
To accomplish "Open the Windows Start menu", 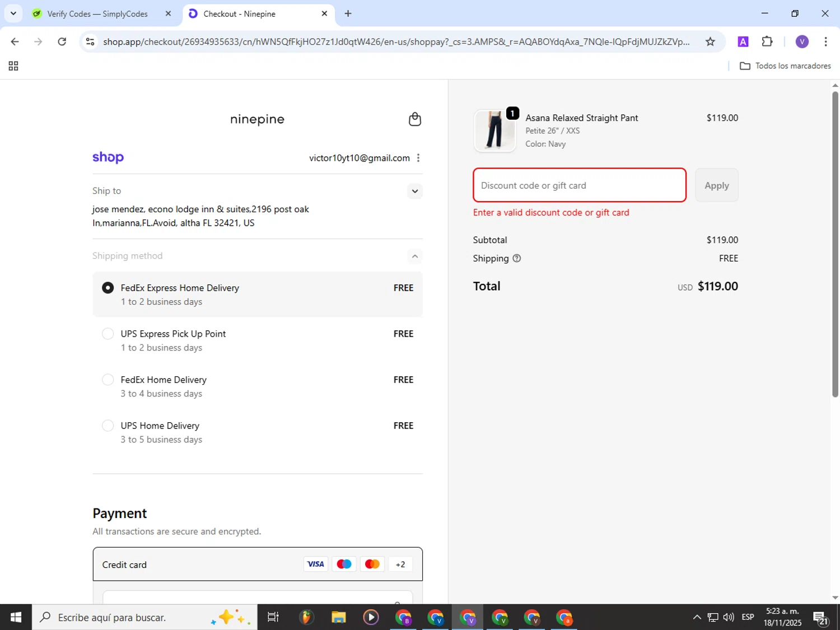I will tap(16, 617).
